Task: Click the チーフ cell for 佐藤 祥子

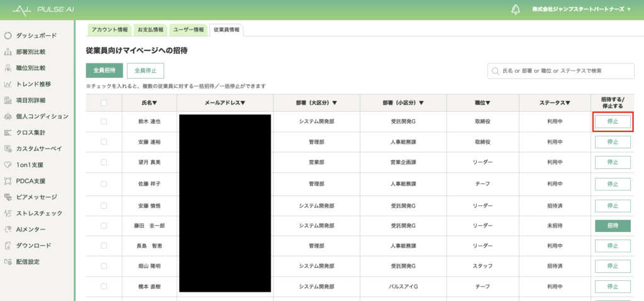Action: [x=482, y=183]
